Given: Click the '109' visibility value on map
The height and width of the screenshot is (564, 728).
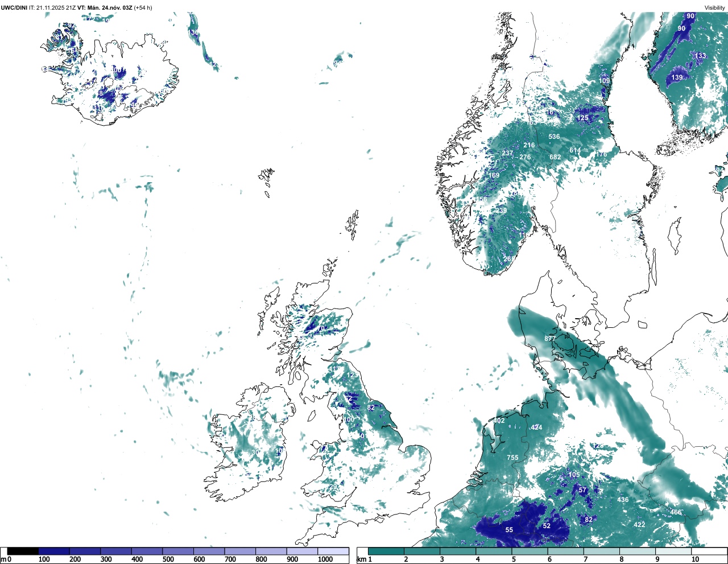Looking at the screenshot, I should 604,81.
